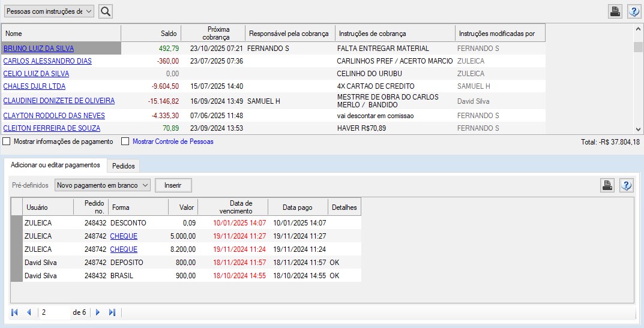Viewport: 644px width, 328px height.
Task: Toggle Mostrar Controle de Pessoas checkbox
Action: tap(125, 142)
